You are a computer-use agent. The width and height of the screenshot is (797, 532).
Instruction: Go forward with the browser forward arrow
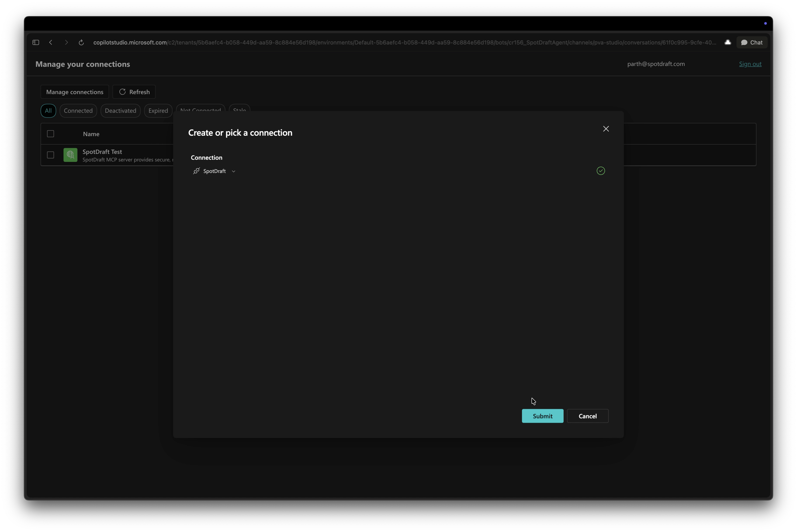(x=66, y=42)
